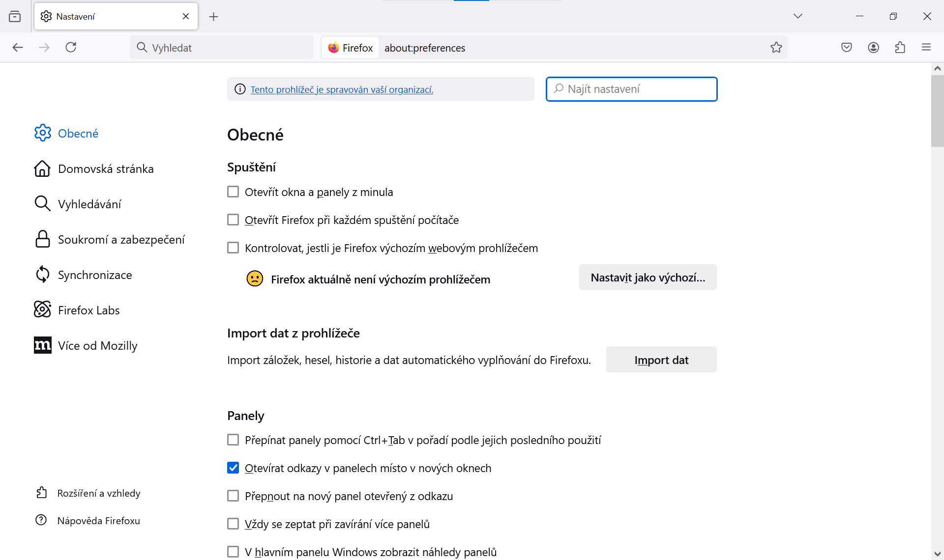
Task: Uncheck Otevírat odkazy v panelech
Action: click(x=233, y=468)
